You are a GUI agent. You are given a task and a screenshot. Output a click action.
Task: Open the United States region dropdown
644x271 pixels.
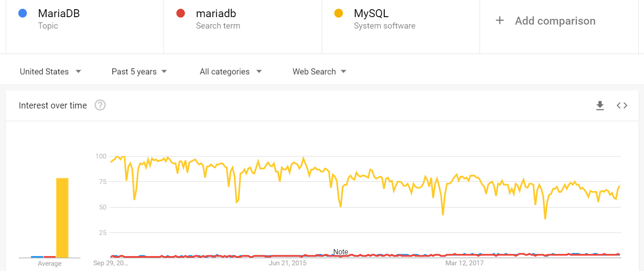[x=51, y=71]
